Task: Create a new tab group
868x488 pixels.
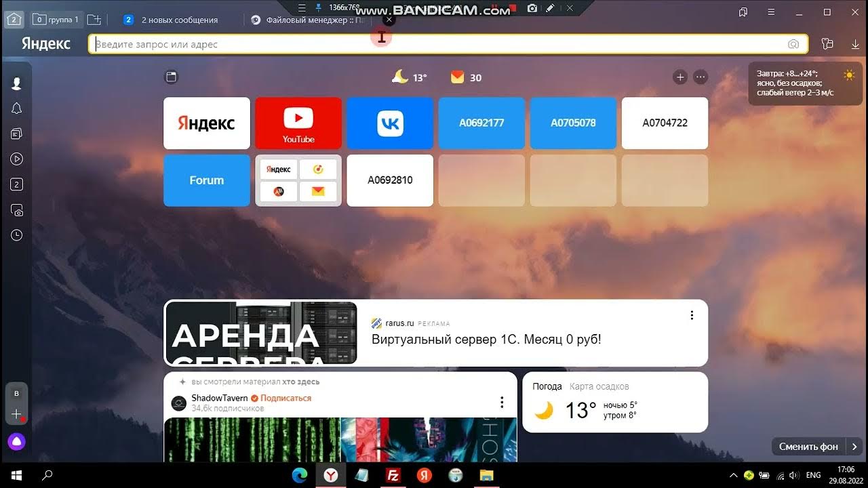Action: point(94,20)
